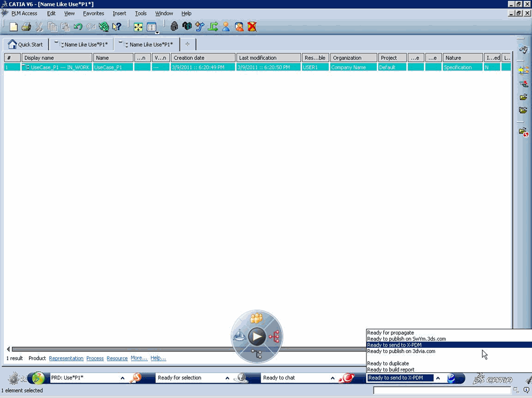Image resolution: width=532 pixels, height=398 pixels.
Task: Click the Resource filter link
Action: (x=117, y=358)
